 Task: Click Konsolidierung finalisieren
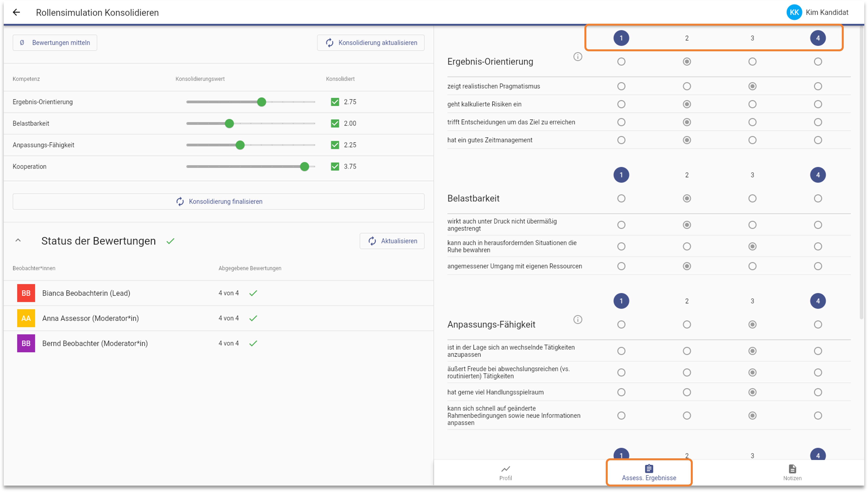(218, 201)
